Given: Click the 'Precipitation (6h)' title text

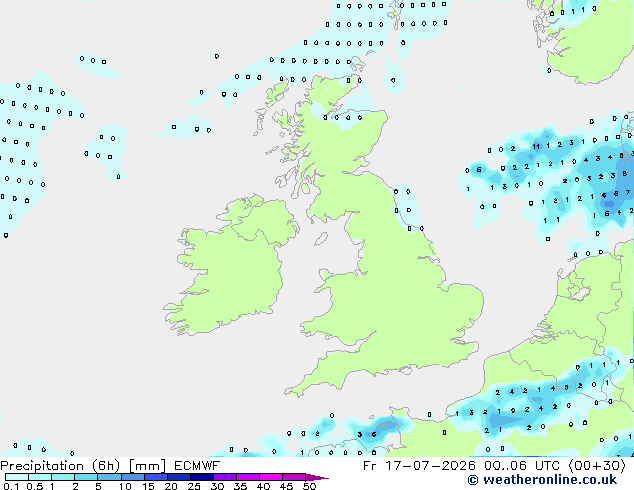Looking at the screenshot, I should [x=60, y=466].
